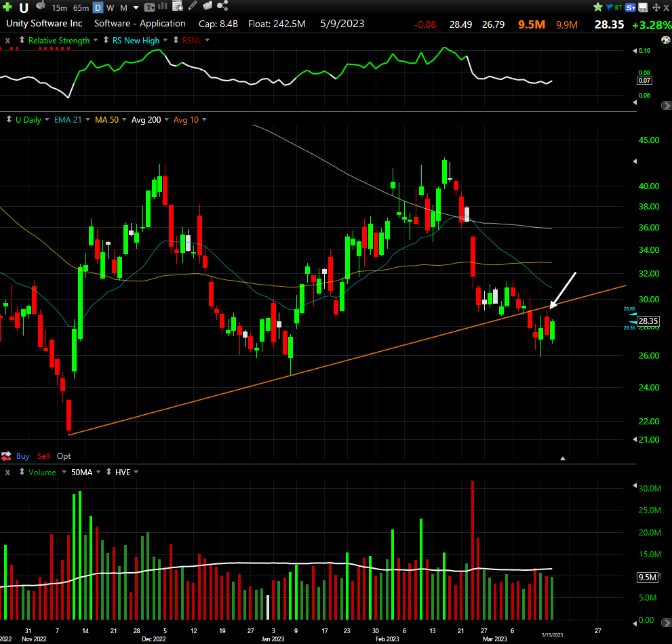Image resolution: width=672 pixels, height=644 pixels.
Task: Click the Unity Software Inc company name
Action: tap(44, 24)
